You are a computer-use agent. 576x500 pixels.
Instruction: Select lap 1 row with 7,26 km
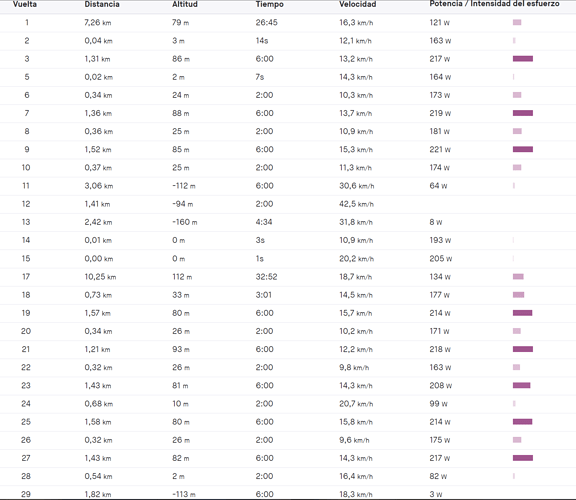point(288,23)
